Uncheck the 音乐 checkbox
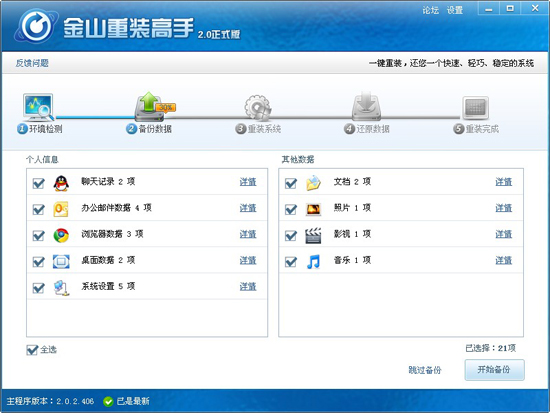This screenshot has height=413, width=550. point(291,262)
